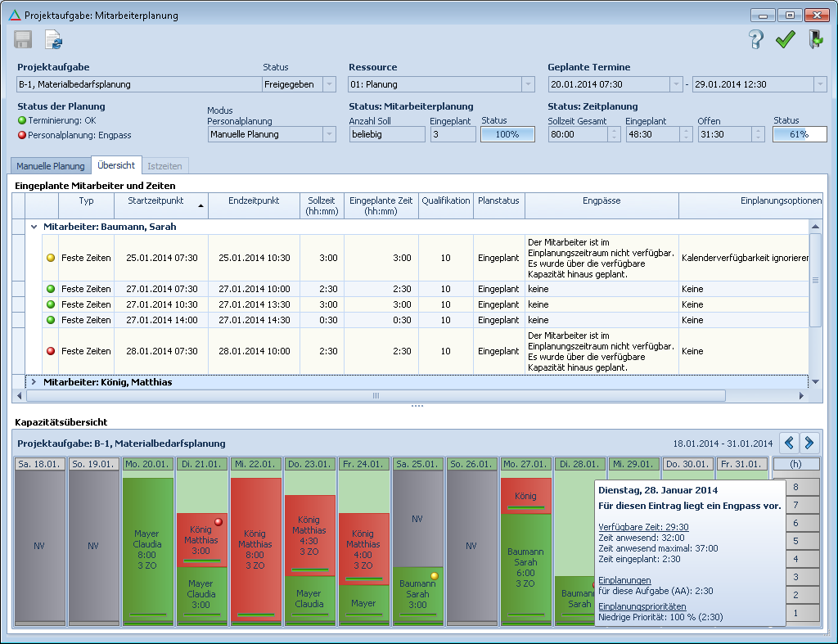Image resolution: width=838 pixels, height=644 pixels.
Task: Click the Zeitplanung 61% status progress bar
Action: 800,134
